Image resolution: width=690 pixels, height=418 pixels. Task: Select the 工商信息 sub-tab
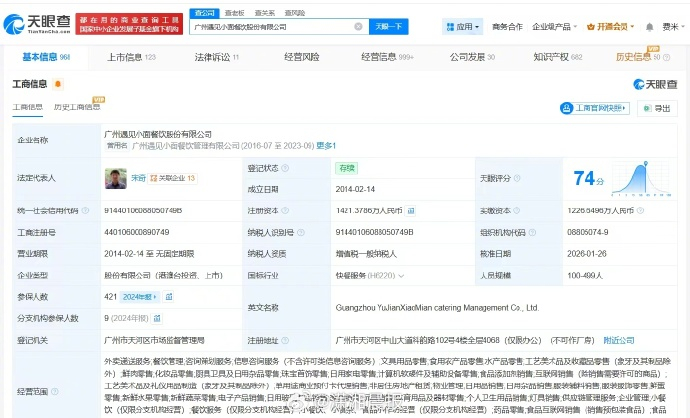click(28, 107)
